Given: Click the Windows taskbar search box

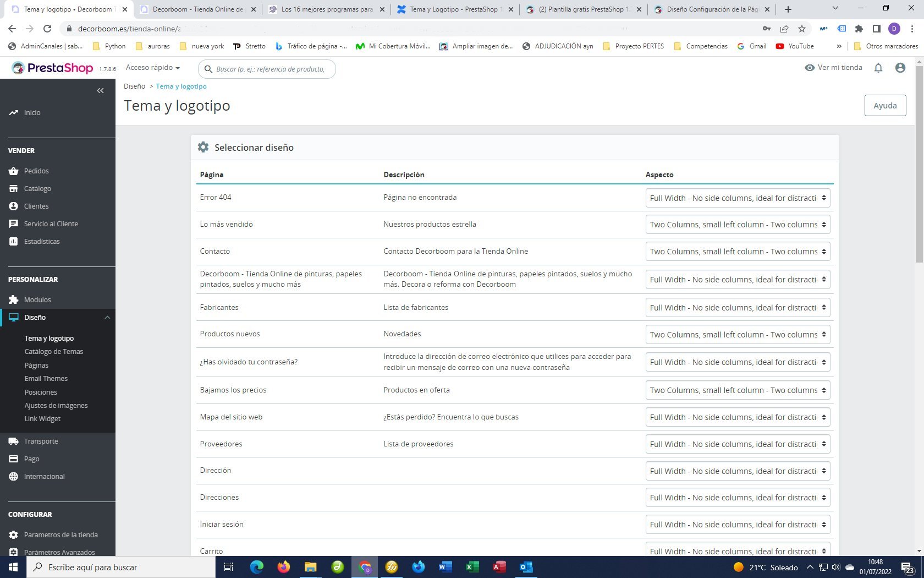Looking at the screenshot, I should pyautogui.click(x=120, y=567).
